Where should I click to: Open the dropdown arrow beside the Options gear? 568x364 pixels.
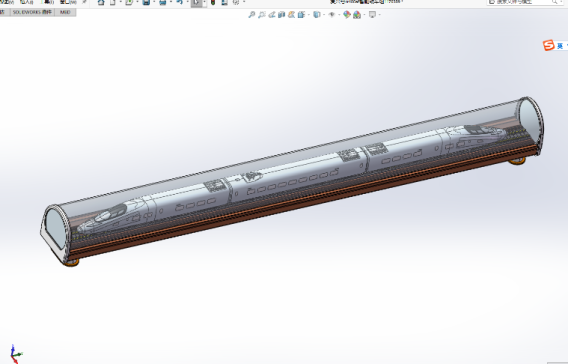244,2
